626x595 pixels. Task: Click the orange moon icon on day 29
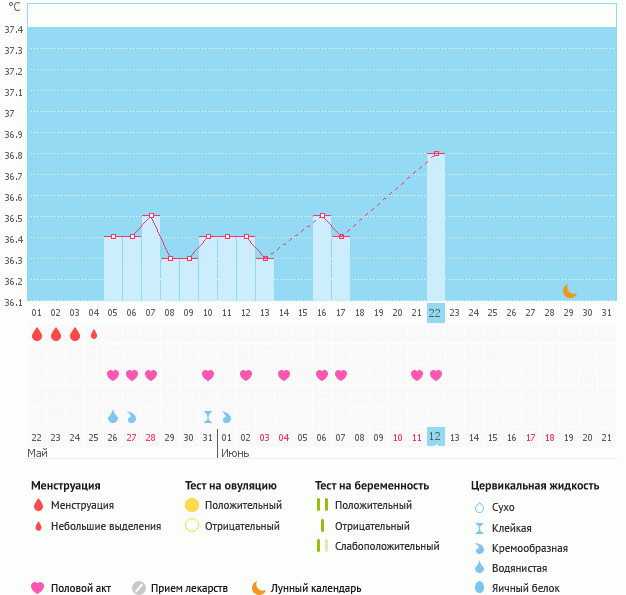click(569, 291)
